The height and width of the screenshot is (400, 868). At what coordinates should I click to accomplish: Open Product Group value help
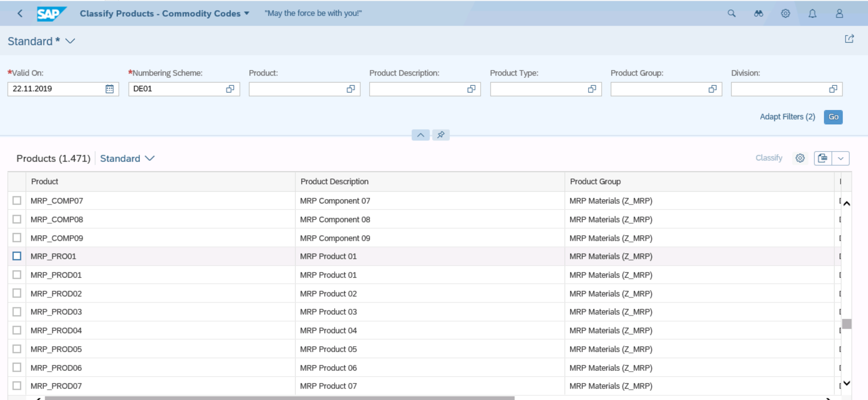713,89
